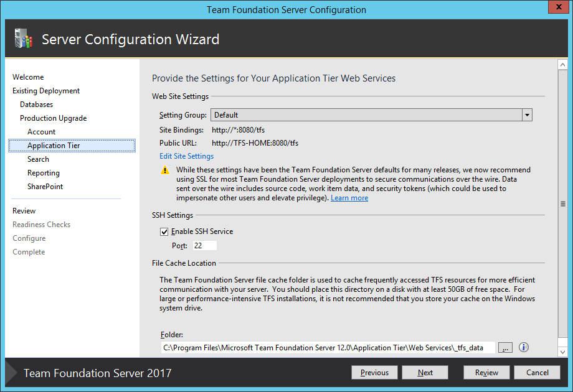Select Existing Deployment in the sidebar
This screenshot has width=573, height=392.
(46, 91)
